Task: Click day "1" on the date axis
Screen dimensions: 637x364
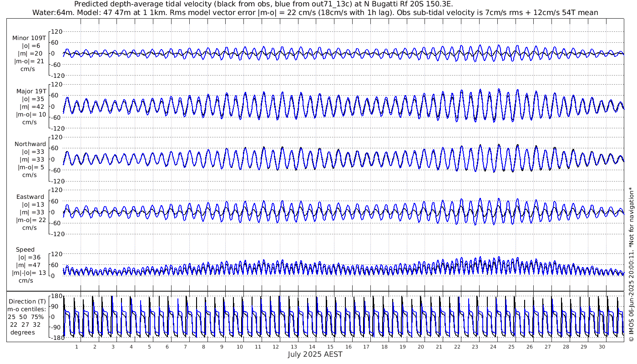Action: 77,347
